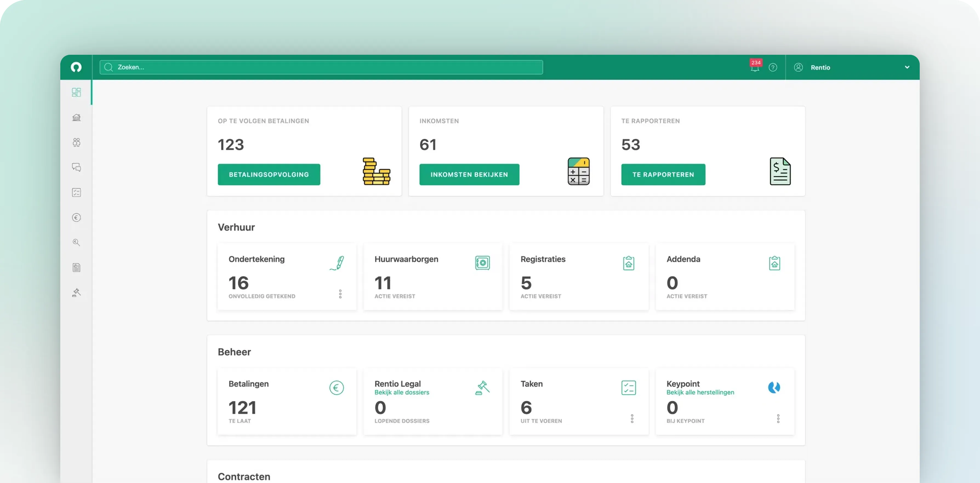Open notifications bell with 234 badge
Viewport: 980px width, 483px height.
tap(755, 66)
